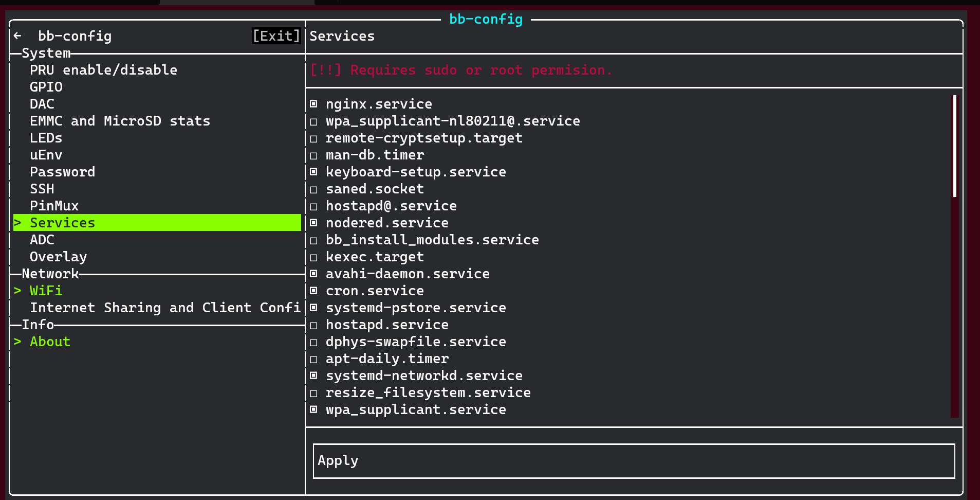Viewport: 980px width, 500px height.
Task: Enable apt-daily.timer
Action: coord(314,359)
